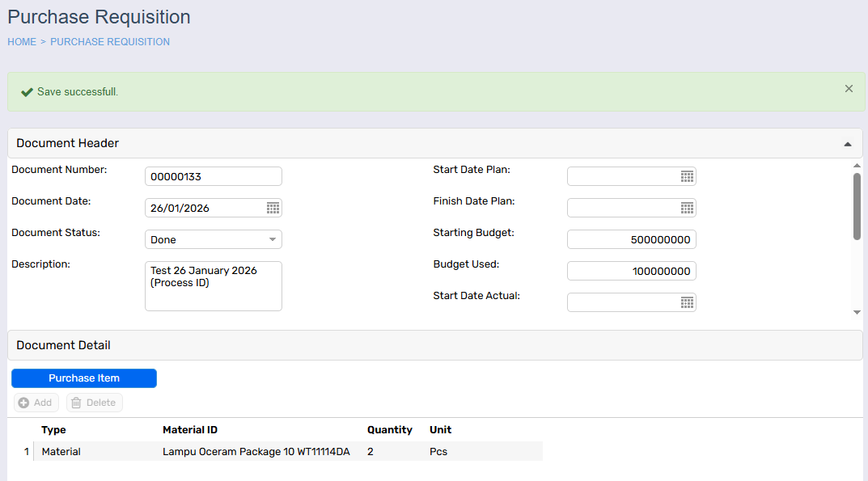This screenshot has width=868, height=481.
Task: Open the Start Date Actual calendar icon
Action: tap(687, 302)
